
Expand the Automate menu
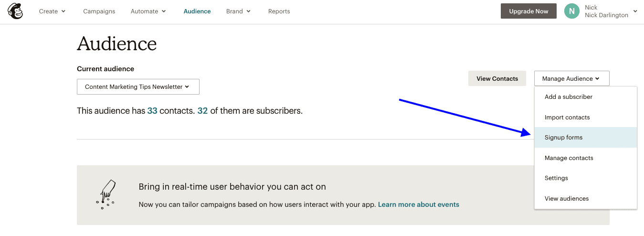coord(148,11)
